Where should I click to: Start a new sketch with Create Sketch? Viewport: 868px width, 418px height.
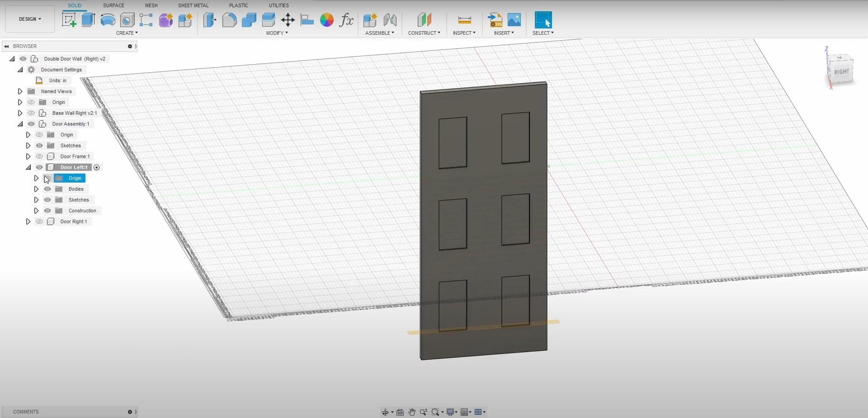[x=69, y=20]
